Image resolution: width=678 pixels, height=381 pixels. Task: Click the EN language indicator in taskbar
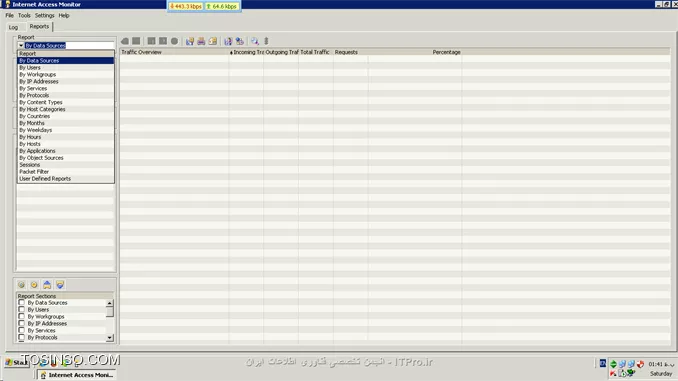coord(603,363)
